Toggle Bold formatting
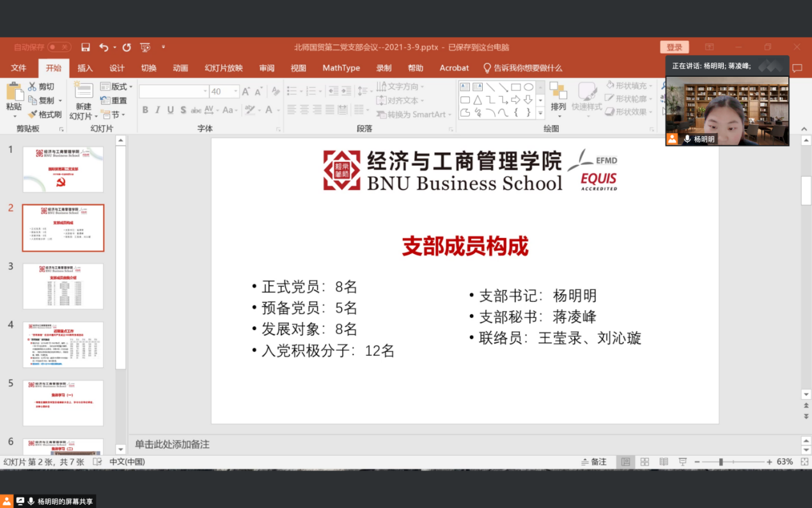Viewport: 812px width, 508px height. click(x=145, y=110)
